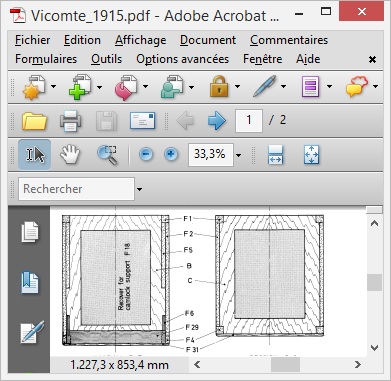Open a file with folder icon
This screenshot has width=391, height=381.
pyautogui.click(x=34, y=120)
